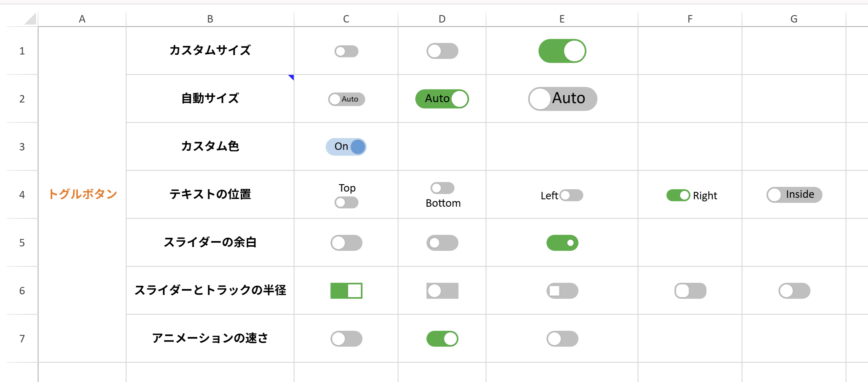Enable the Bottom-labeled toggle
Image resolution: width=868 pixels, height=382 pixels.
[442, 188]
